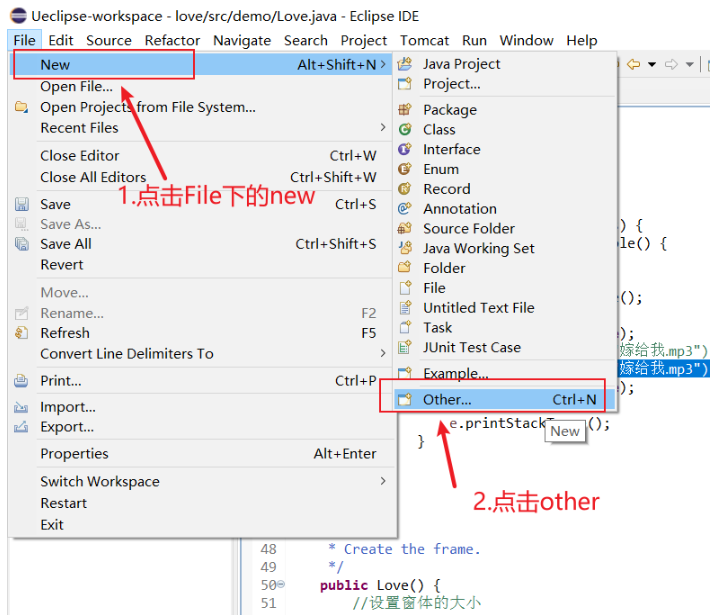The width and height of the screenshot is (719, 615).
Task: Choose Revert in the File menu
Action: pos(202,265)
